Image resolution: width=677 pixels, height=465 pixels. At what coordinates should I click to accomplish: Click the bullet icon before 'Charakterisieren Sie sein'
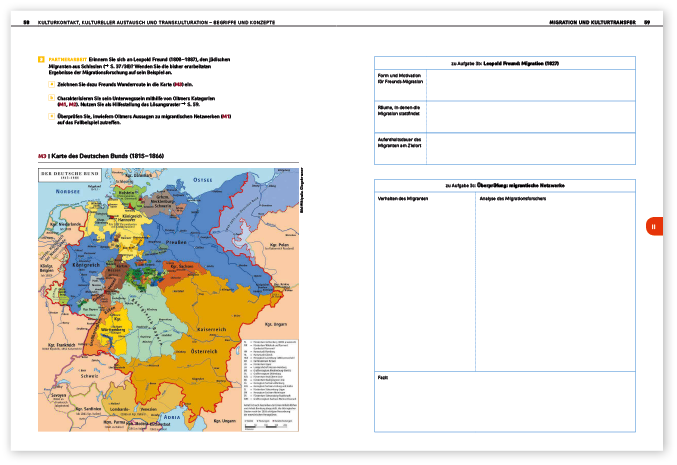click(50, 99)
